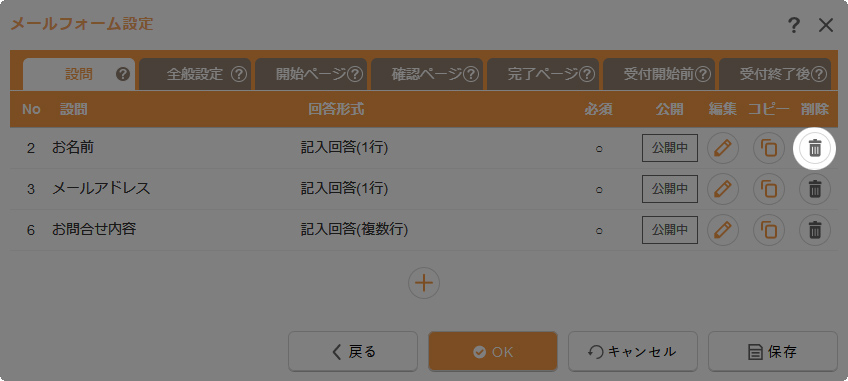Copy the お問合せ内容 question
This screenshot has width=848, height=381.
[x=768, y=230]
